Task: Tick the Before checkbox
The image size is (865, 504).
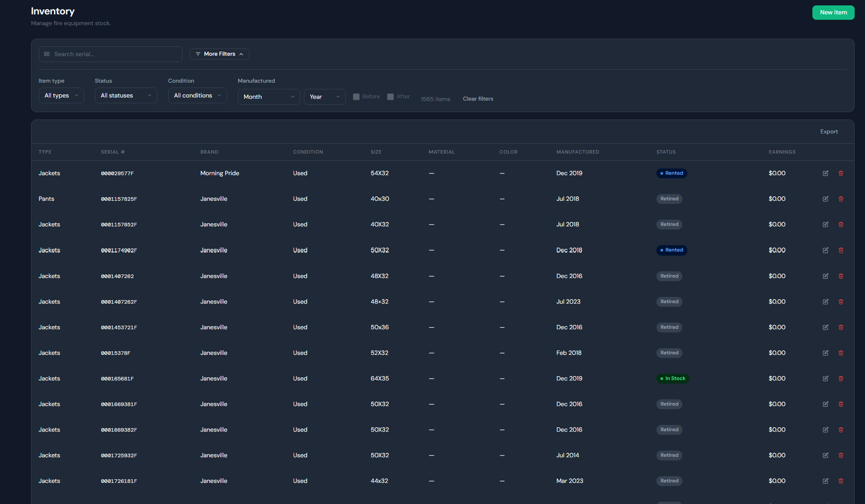Action: coord(356,97)
